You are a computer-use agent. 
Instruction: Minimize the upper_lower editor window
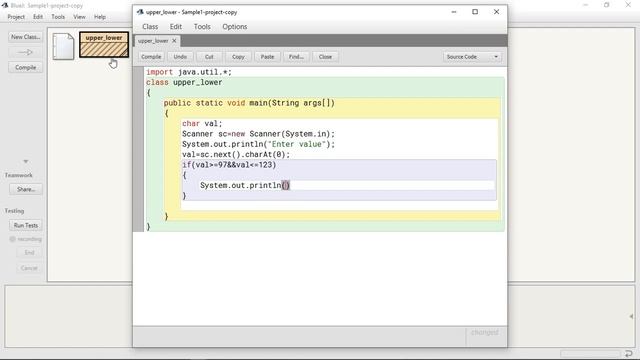453,12
